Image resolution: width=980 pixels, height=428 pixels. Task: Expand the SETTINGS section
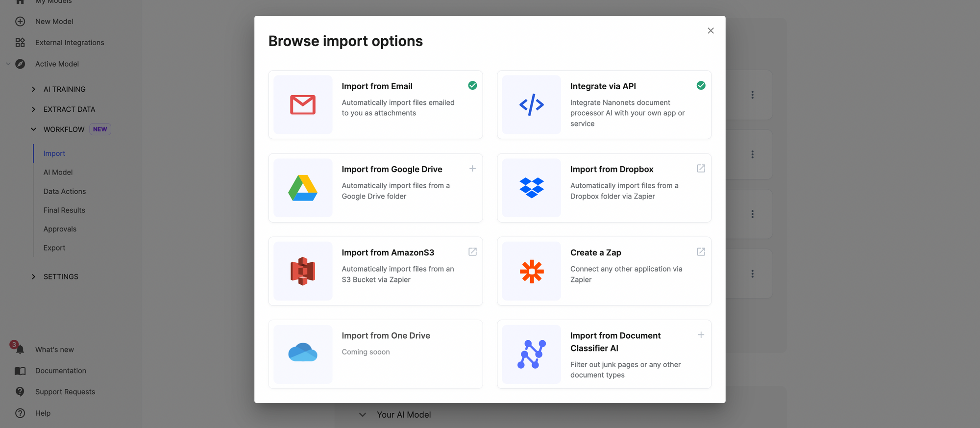[33, 277]
